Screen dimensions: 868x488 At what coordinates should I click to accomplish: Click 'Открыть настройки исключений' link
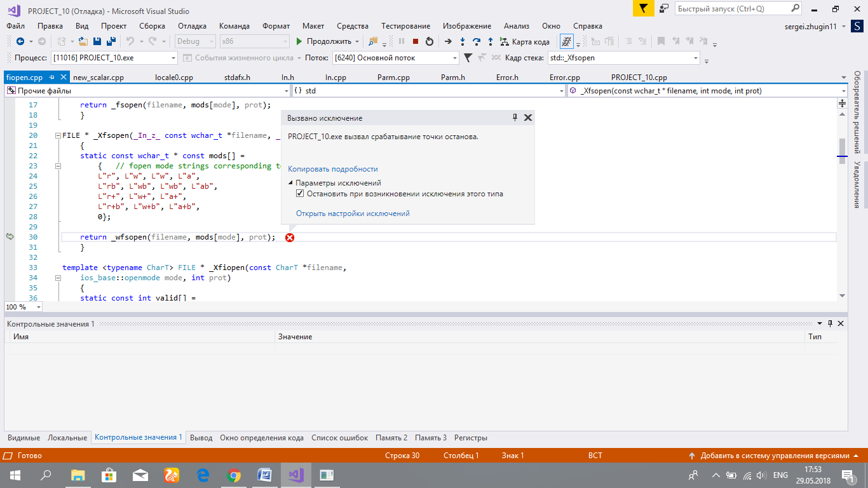[x=353, y=213]
